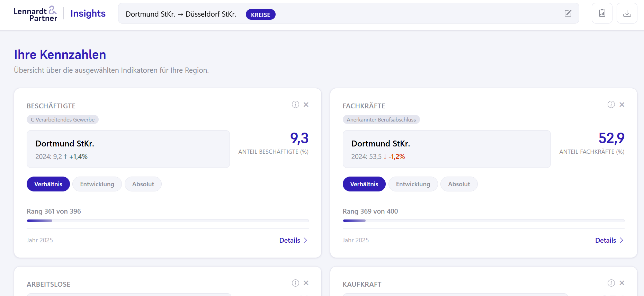The width and height of the screenshot is (644, 296).
Task: Remove the Kaufkraft card
Action: point(622,283)
